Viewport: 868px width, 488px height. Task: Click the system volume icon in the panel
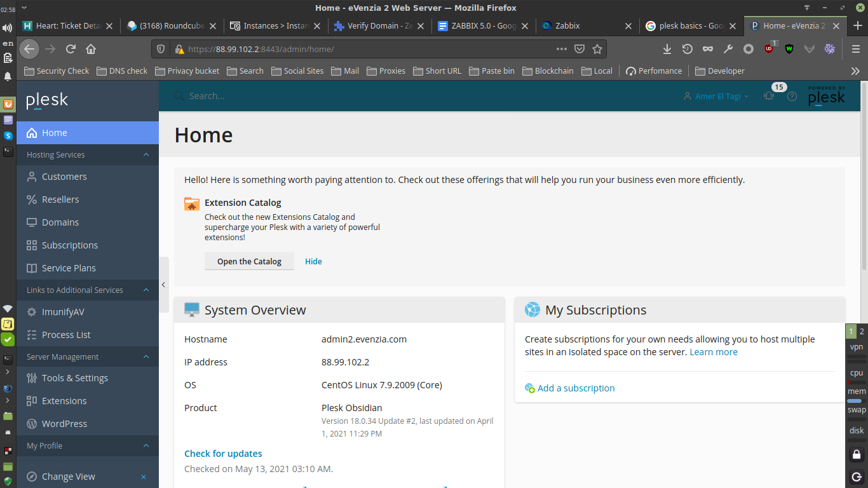tap(8, 27)
